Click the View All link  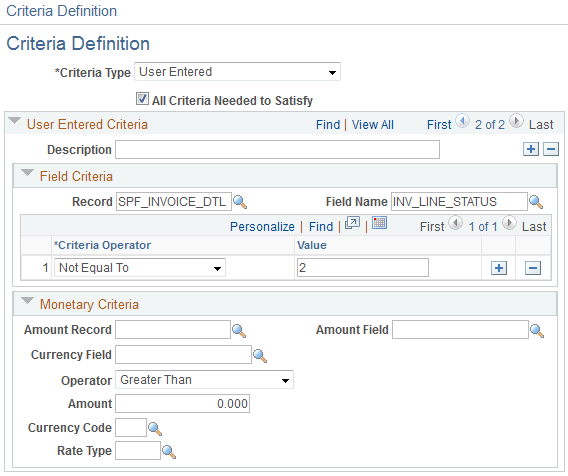coord(373,125)
